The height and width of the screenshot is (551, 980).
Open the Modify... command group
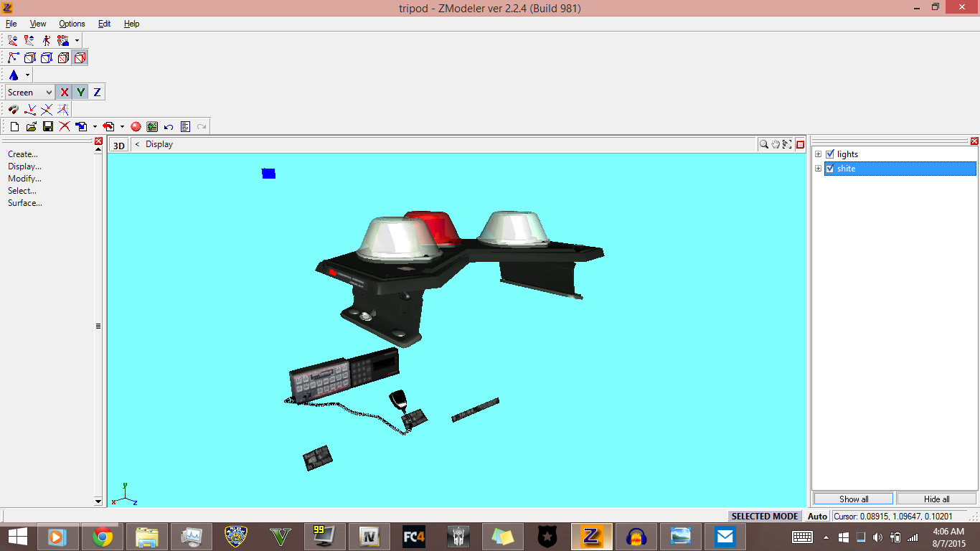[x=24, y=179]
